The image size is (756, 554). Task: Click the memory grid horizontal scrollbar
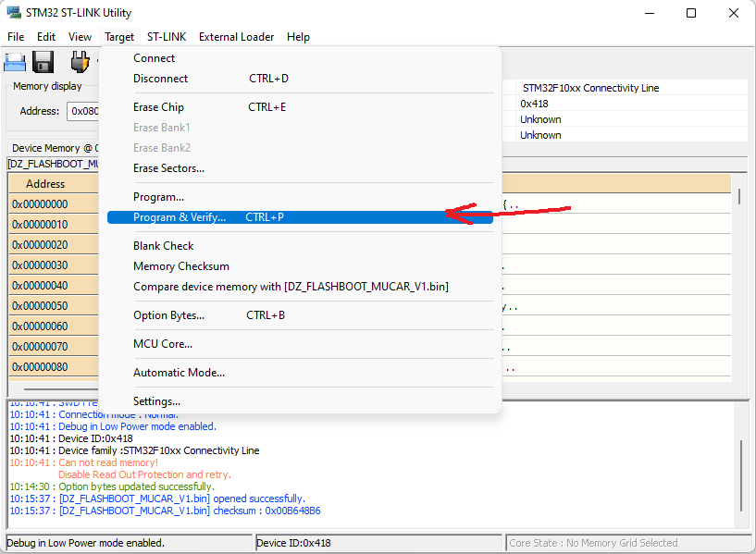pos(60,388)
